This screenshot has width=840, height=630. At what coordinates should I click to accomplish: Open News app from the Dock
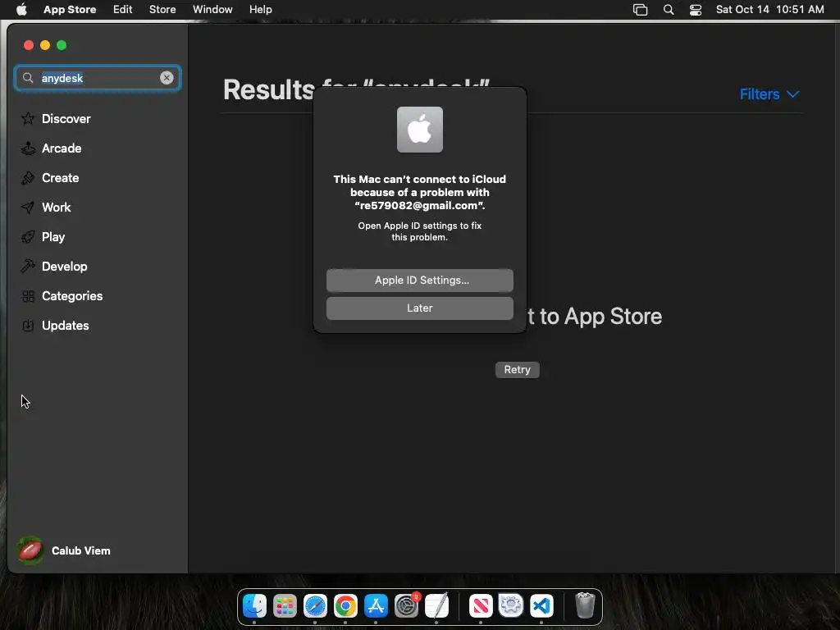(481, 606)
